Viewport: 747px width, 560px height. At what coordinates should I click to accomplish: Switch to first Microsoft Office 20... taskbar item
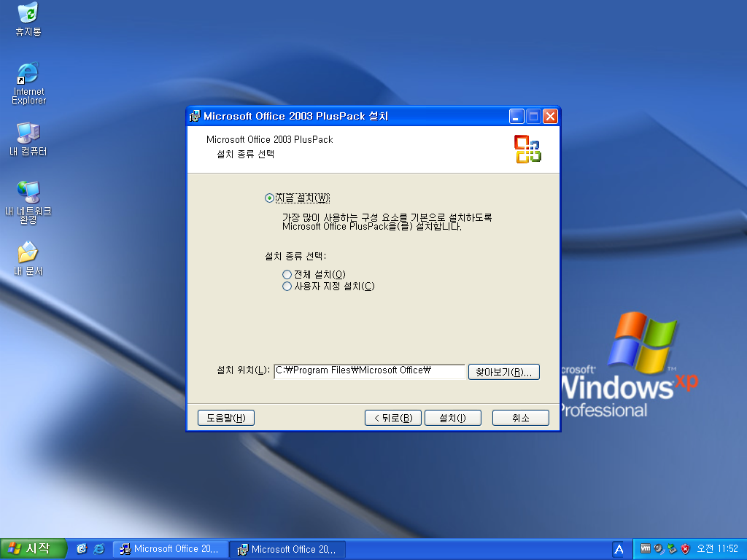(x=170, y=549)
